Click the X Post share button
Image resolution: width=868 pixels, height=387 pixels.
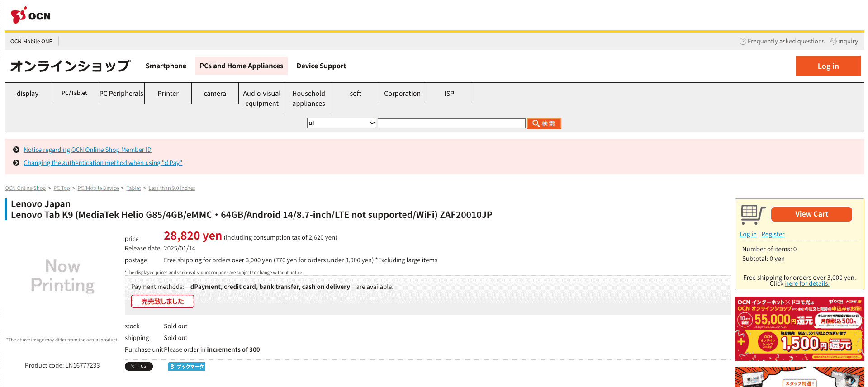(x=138, y=366)
